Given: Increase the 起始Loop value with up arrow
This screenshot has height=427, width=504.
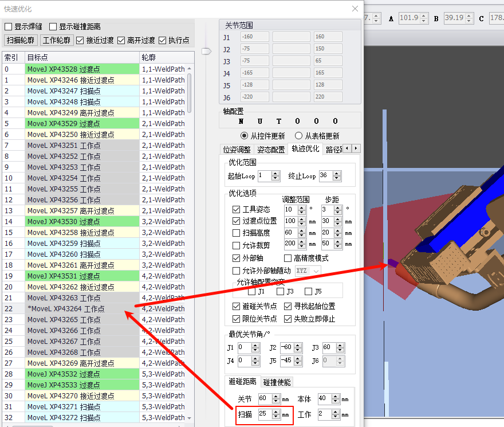Looking at the screenshot, I should pyautogui.click(x=276, y=173).
